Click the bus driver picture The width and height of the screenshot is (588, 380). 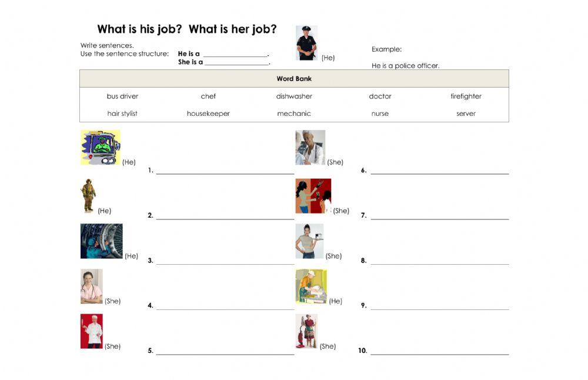point(101,147)
